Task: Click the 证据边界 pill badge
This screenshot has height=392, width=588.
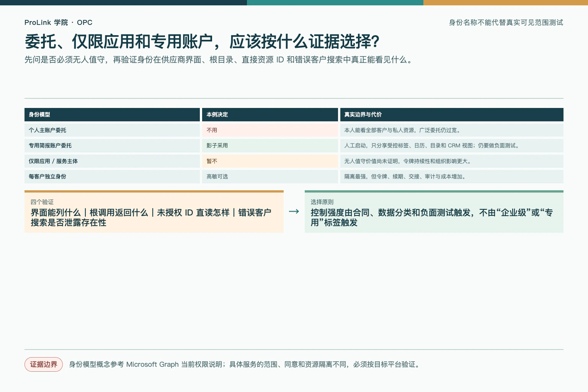Action: (44, 364)
